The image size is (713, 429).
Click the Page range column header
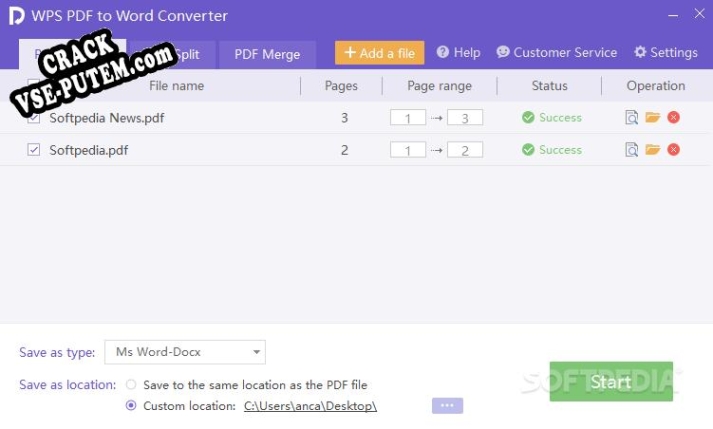pos(439,86)
